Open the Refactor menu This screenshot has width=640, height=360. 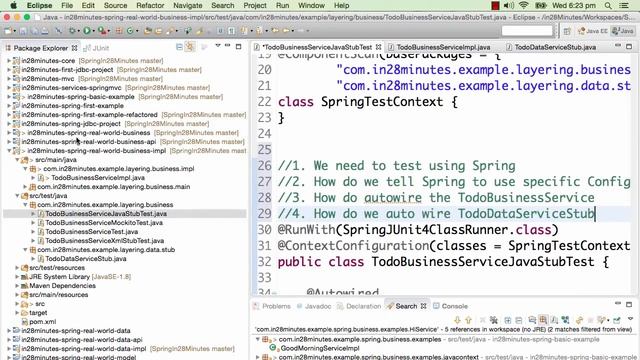(150, 5)
